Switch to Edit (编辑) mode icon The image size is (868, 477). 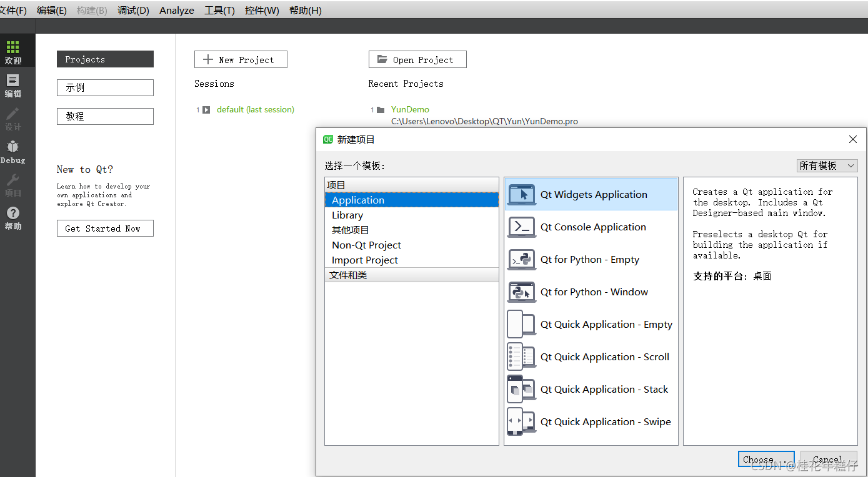13,81
